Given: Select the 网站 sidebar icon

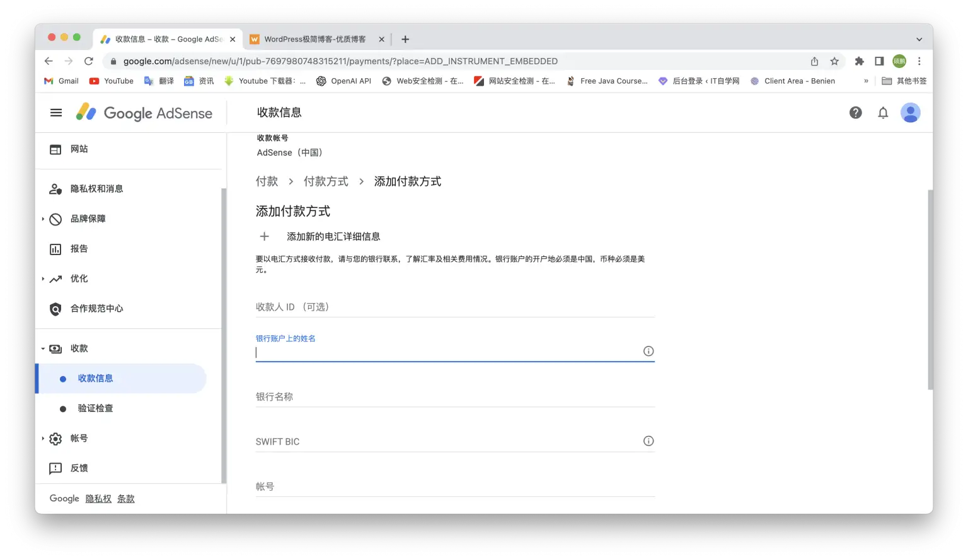Looking at the screenshot, I should click(55, 149).
